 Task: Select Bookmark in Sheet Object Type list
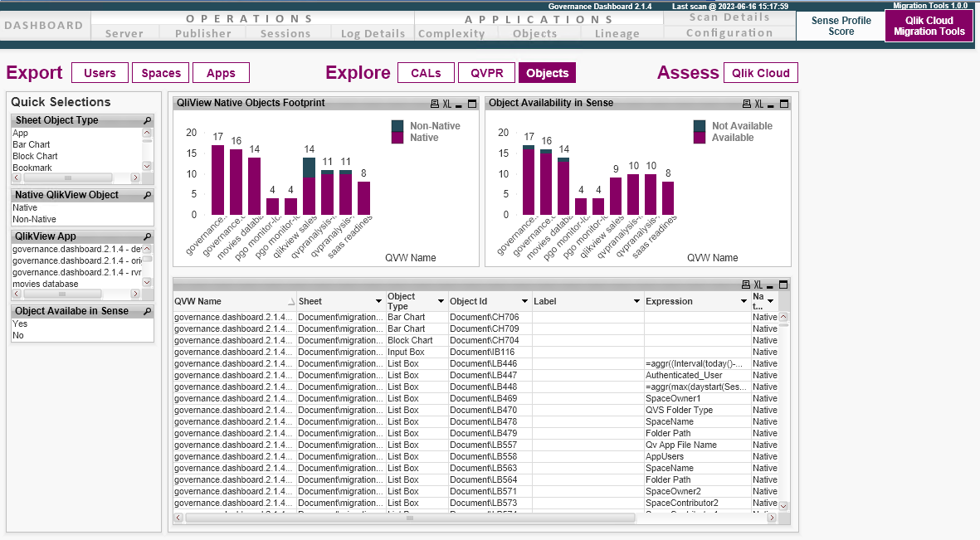point(35,168)
